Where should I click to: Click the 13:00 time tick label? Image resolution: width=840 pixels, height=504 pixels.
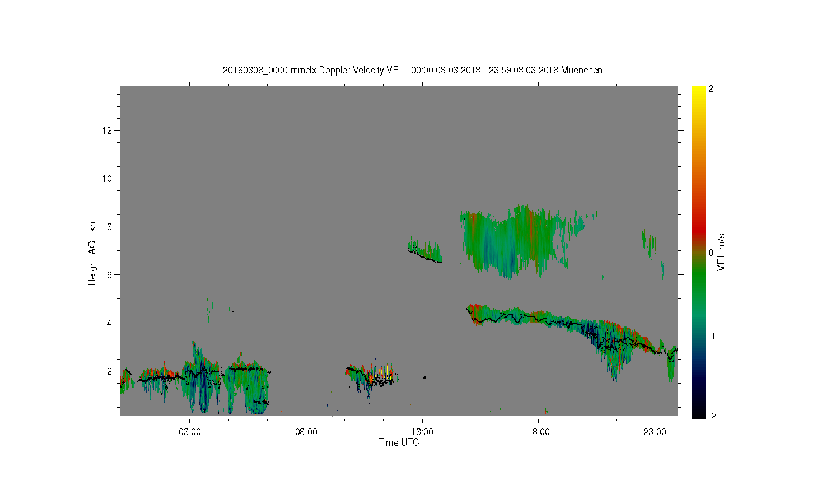(x=422, y=432)
